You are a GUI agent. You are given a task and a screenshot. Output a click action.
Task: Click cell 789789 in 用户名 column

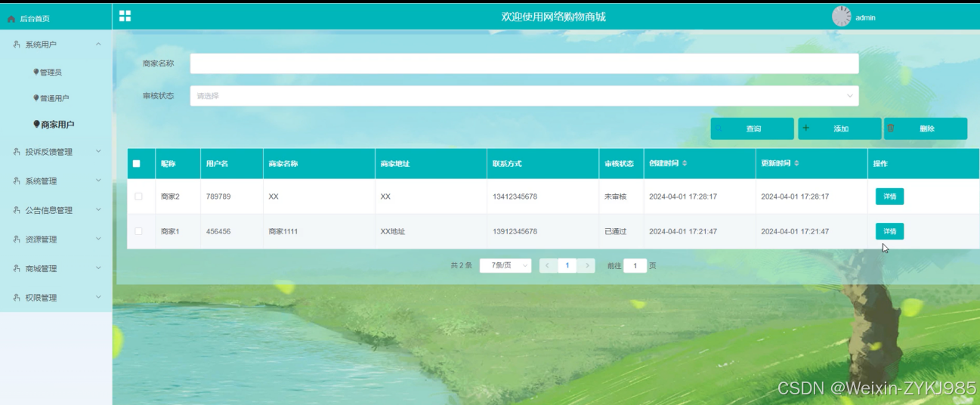coord(218,196)
